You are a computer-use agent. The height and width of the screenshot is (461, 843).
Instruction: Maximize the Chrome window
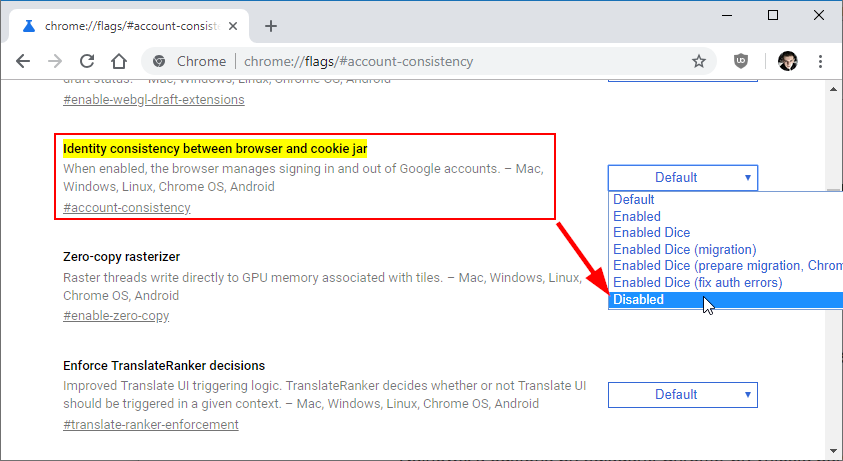coord(773,15)
